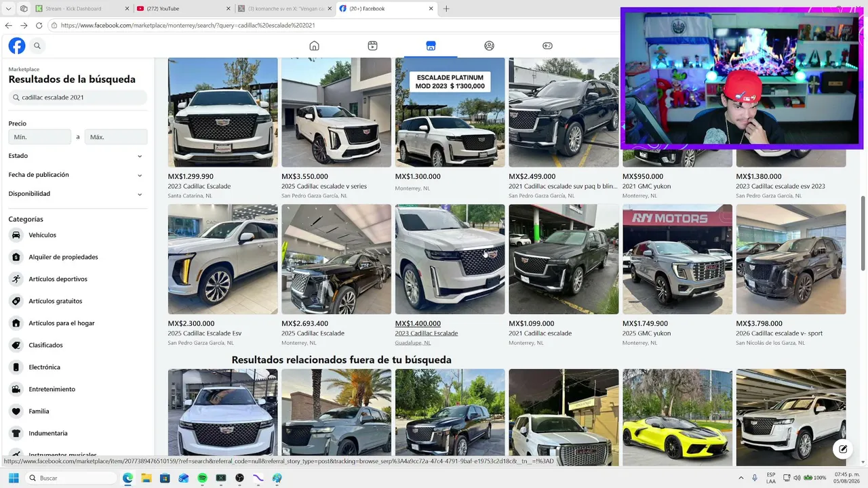Select the Clasificados category icon
The height and width of the screenshot is (488, 868).
click(x=16, y=345)
